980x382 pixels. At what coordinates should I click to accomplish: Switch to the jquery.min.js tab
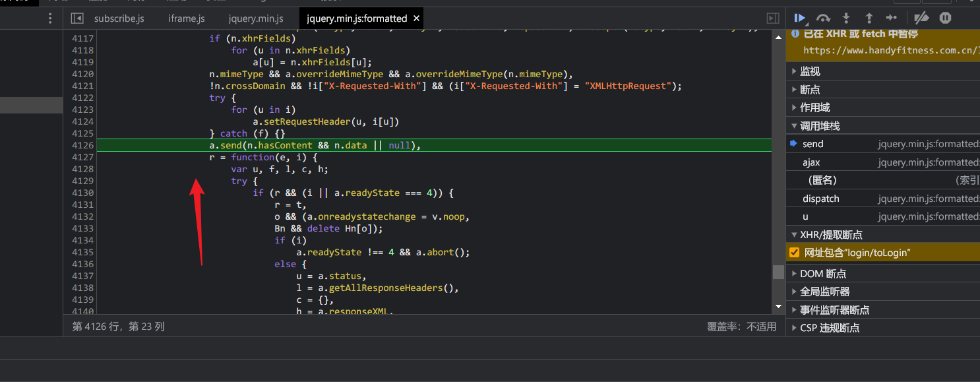point(256,18)
